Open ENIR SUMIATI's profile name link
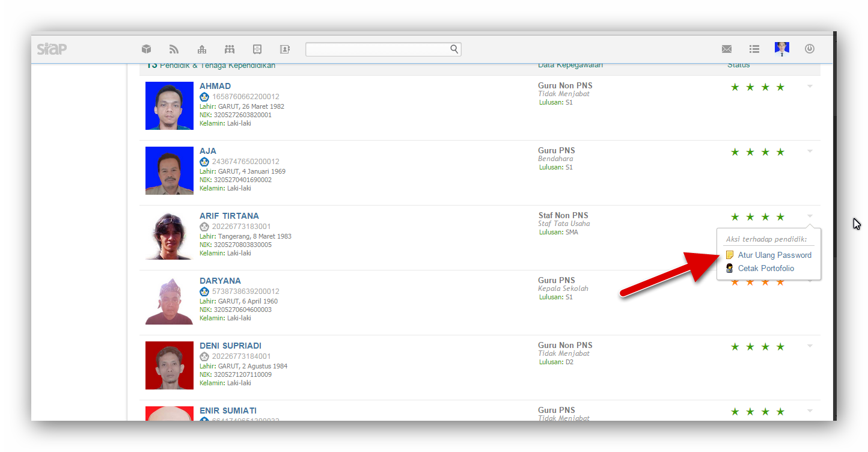 click(x=228, y=411)
